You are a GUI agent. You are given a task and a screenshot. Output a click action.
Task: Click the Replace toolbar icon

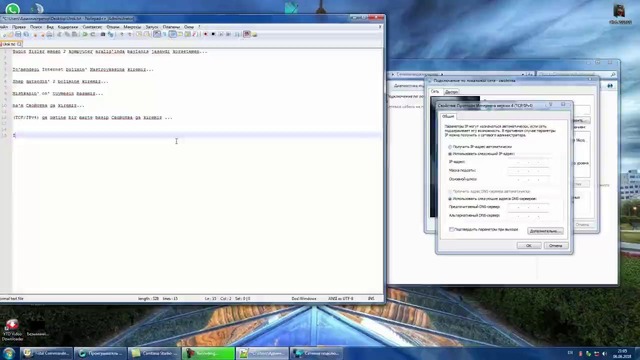(x=110, y=34)
